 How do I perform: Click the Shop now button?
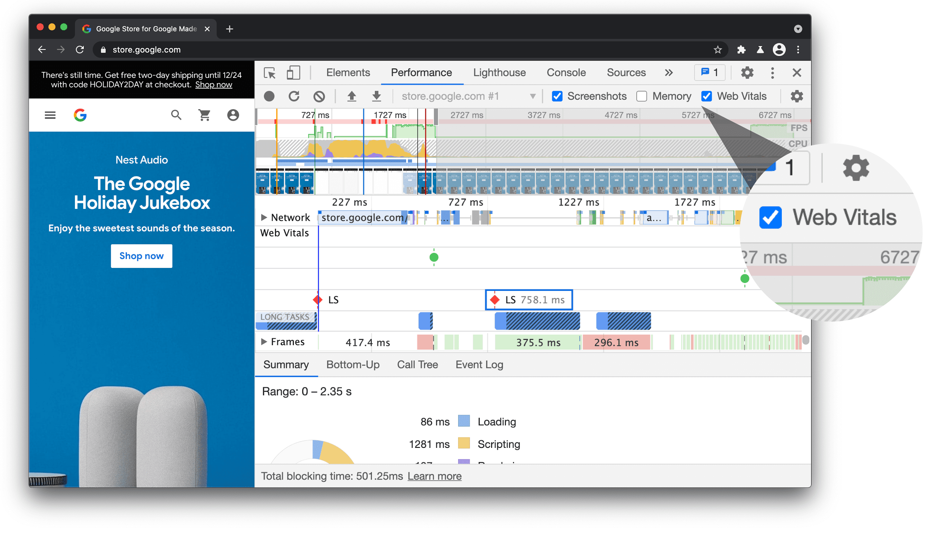tap(142, 255)
